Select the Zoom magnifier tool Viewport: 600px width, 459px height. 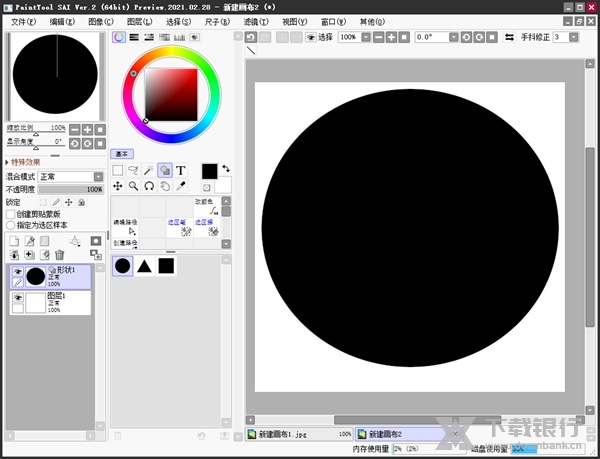(133, 186)
